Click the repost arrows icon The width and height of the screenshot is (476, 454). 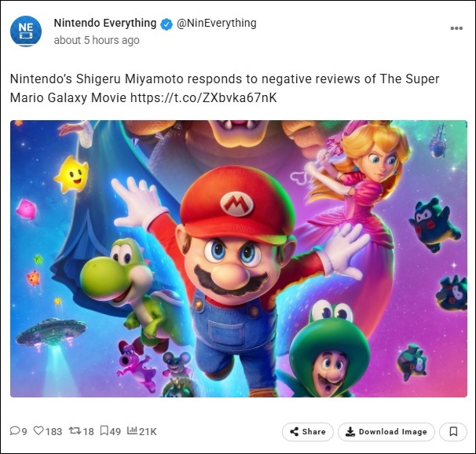(x=75, y=431)
